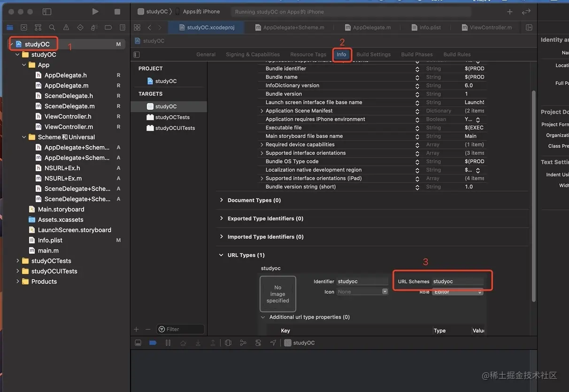
Task: Click the code review arrows icon
Action: pos(526,12)
